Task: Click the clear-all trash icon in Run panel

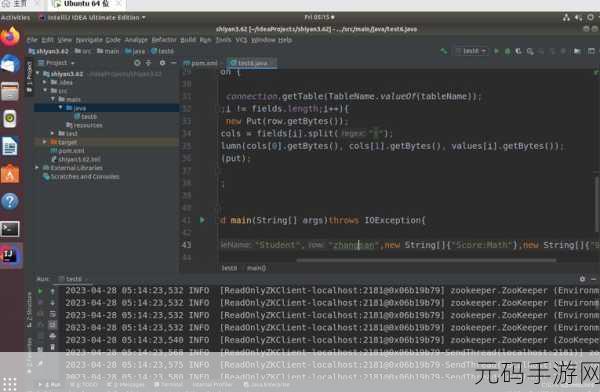Action: pyautogui.click(x=52, y=347)
